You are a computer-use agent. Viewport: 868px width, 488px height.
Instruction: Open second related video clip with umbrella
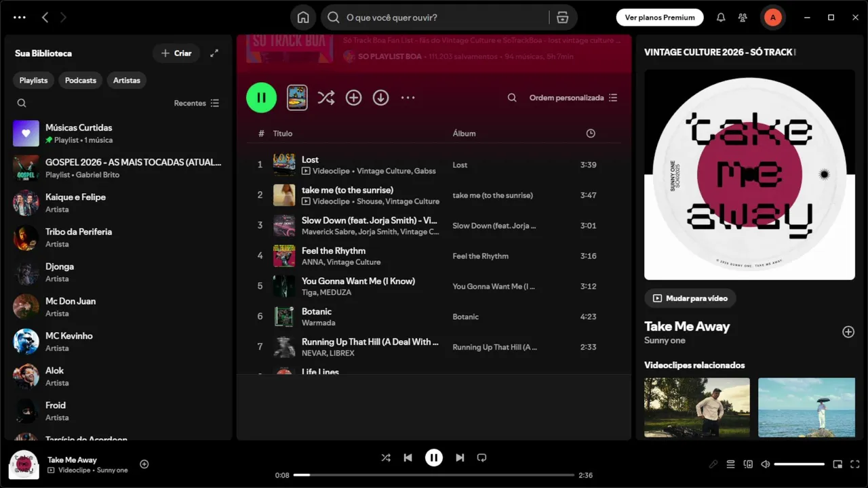(806, 407)
